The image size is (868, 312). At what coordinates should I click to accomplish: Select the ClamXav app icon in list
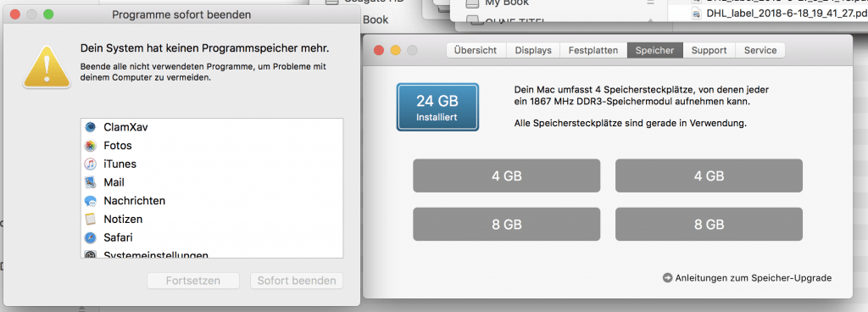tap(90, 127)
